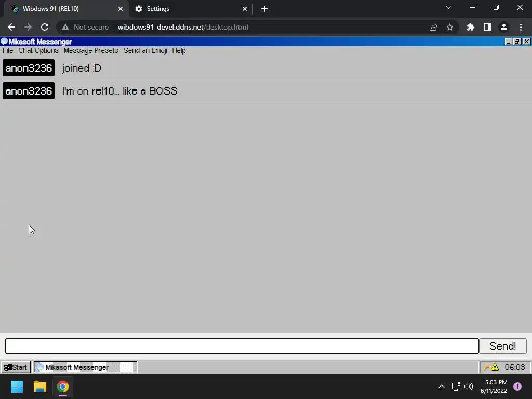Bookmark this page with the star
The height and width of the screenshot is (399, 532).
click(x=450, y=27)
